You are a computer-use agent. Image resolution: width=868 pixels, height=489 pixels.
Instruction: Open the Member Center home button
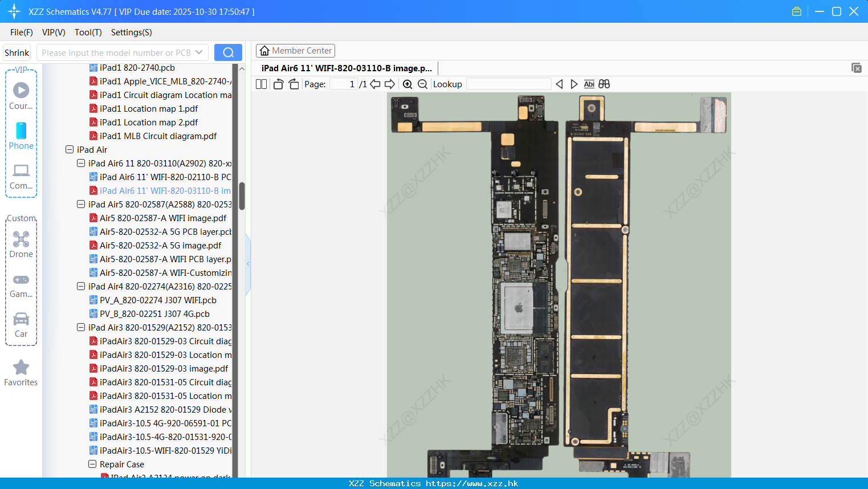tap(295, 51)
